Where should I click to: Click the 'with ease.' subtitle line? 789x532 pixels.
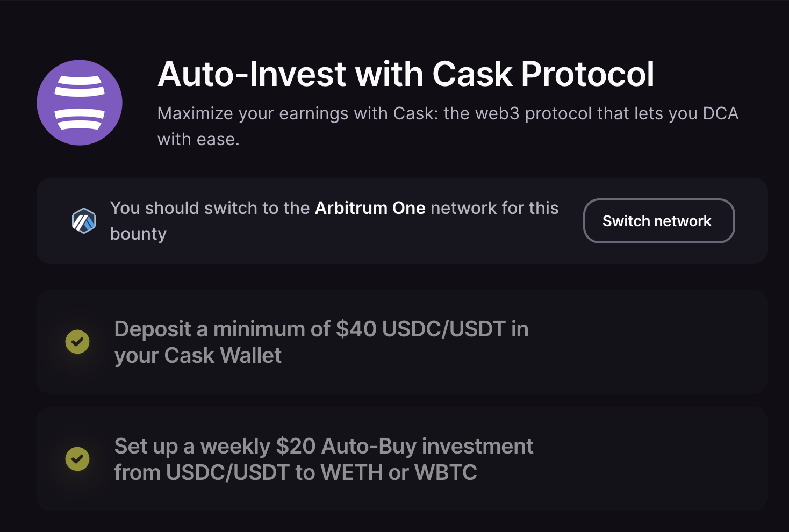point(198,140)
